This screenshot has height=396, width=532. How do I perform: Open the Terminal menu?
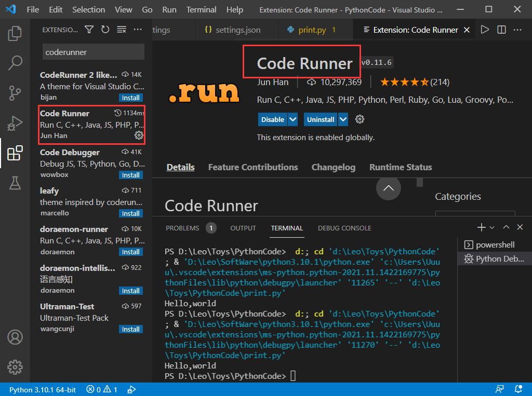[x=201, y=9]
